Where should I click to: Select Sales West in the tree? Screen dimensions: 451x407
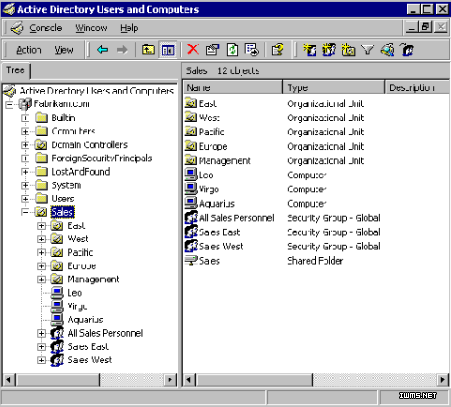pos(90,360)
